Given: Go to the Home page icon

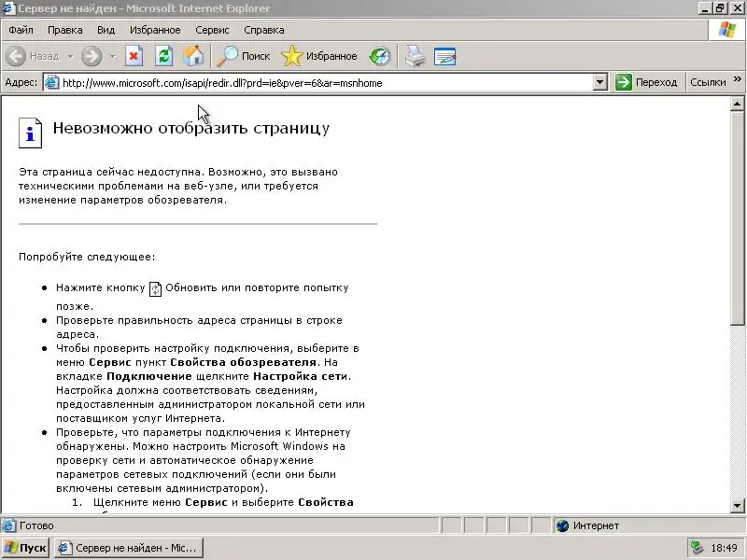Looking at the screenshot, I should pyautogui.click(x=193, y=56).
